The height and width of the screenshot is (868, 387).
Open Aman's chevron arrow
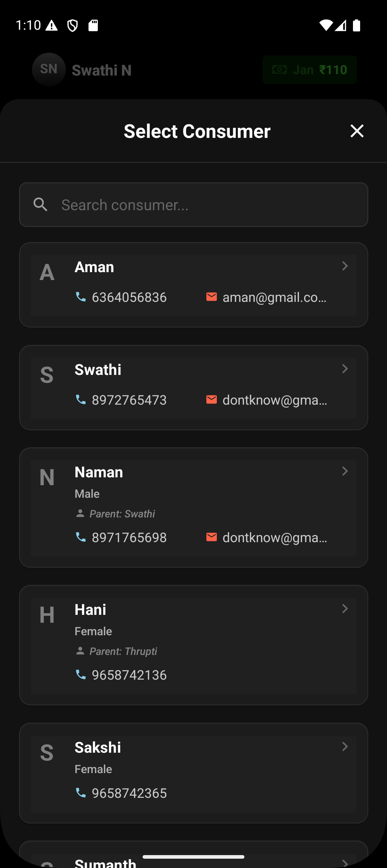[x=345, y=266]
